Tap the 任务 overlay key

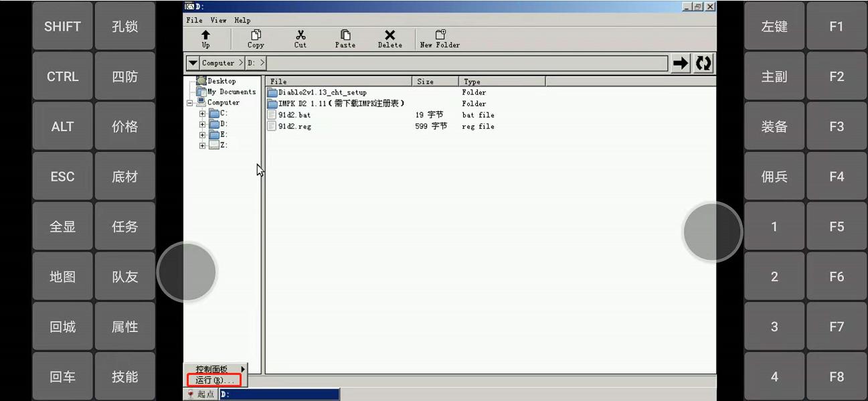(x=125, y=227)
